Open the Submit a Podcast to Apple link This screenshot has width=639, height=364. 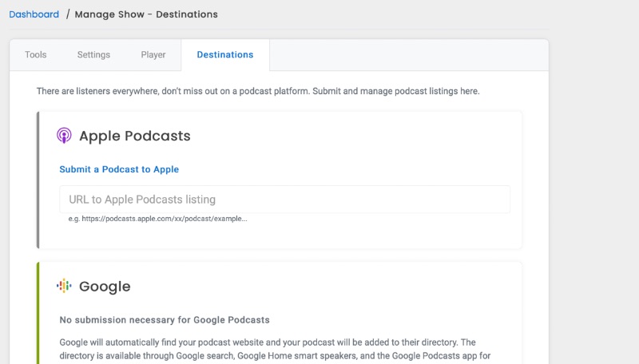(x=119, y=169)
